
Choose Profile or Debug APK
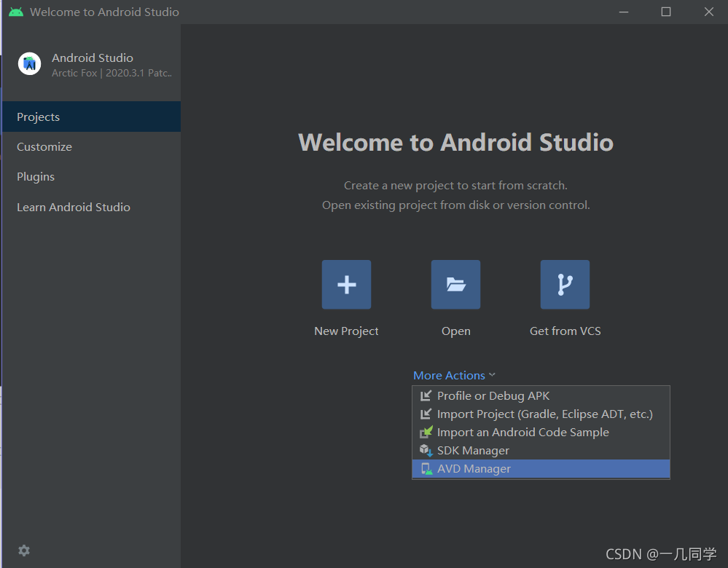coord(541,396)
